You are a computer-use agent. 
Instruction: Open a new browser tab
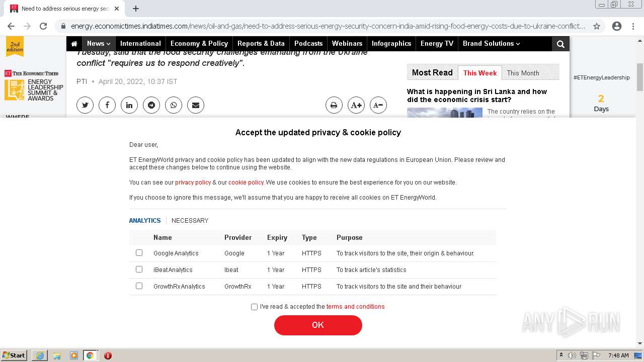pyautogui.click(x=136, y=9)
